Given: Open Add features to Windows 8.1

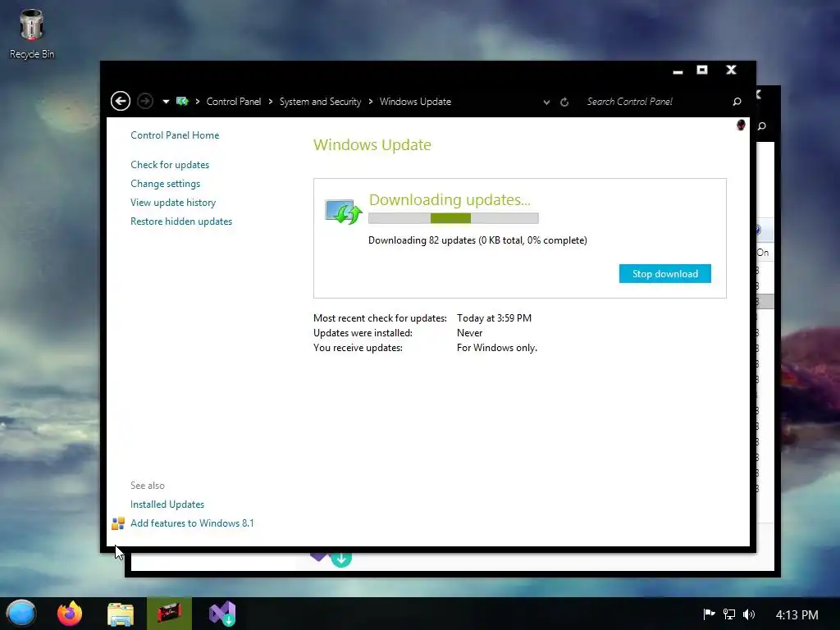Looking at the screenshot, I should [x=192, y=523].
